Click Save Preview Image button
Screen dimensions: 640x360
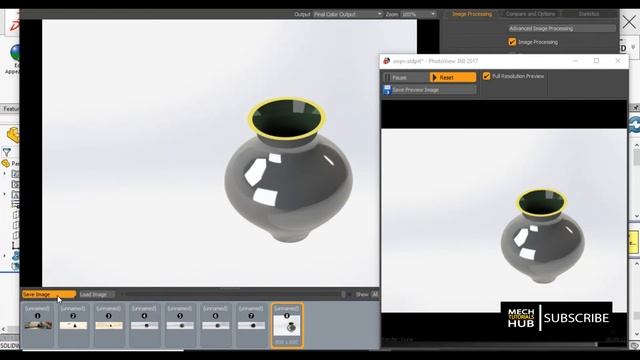[429, 90]
